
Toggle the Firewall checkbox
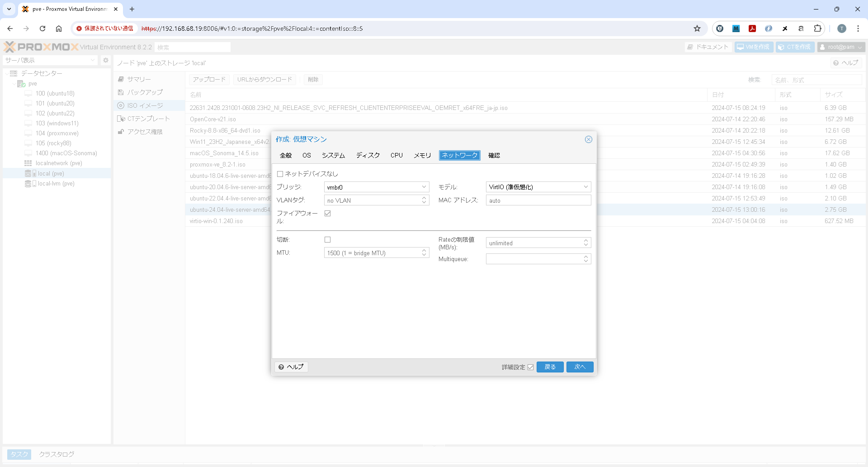pyautogui.click(x=328, y=214)
